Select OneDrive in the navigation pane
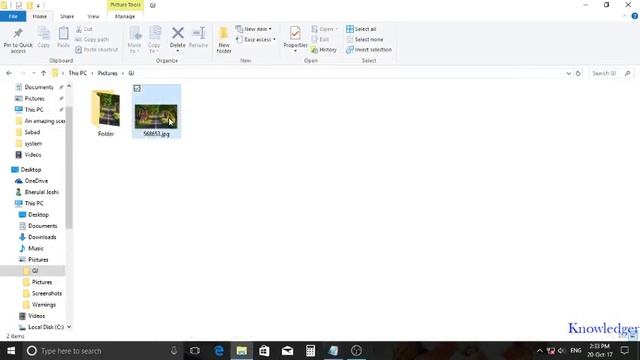 coord(36,181)
